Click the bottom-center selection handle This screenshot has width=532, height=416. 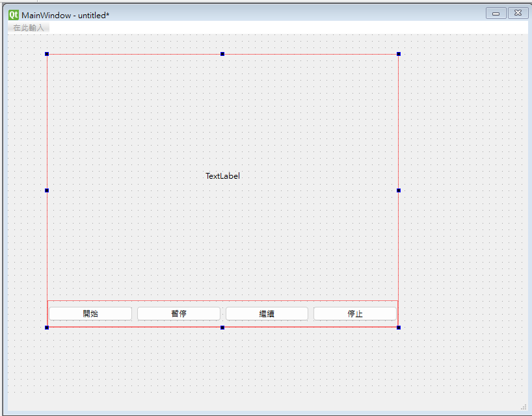(222, 328)
